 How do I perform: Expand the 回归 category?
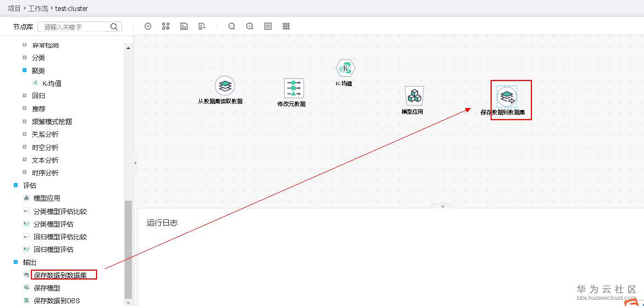click(x=25, y=95)
